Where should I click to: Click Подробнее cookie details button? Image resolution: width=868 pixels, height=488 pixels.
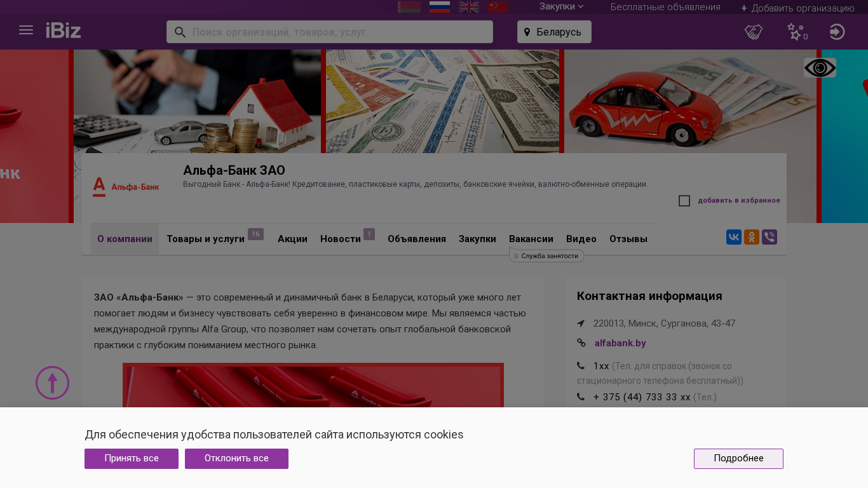(738, 459)
